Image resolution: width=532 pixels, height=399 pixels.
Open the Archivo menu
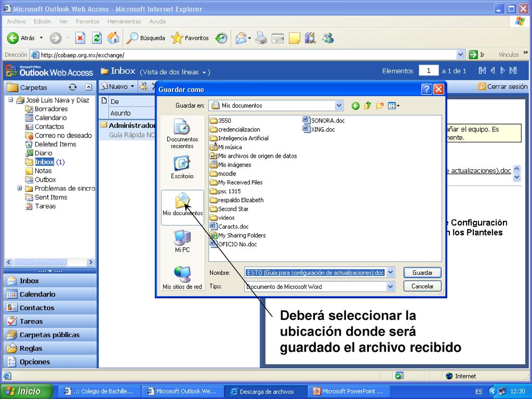(16, 21)
